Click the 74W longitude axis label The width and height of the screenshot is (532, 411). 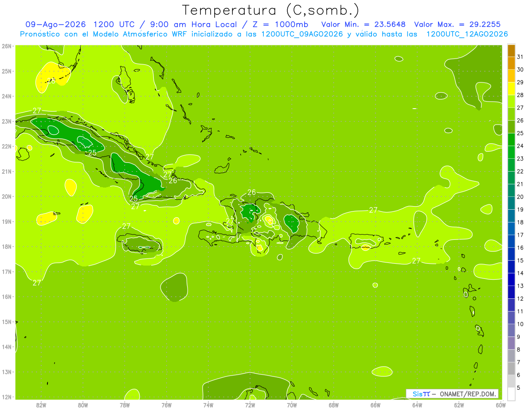pyautogui.click(x=208, y=405)
